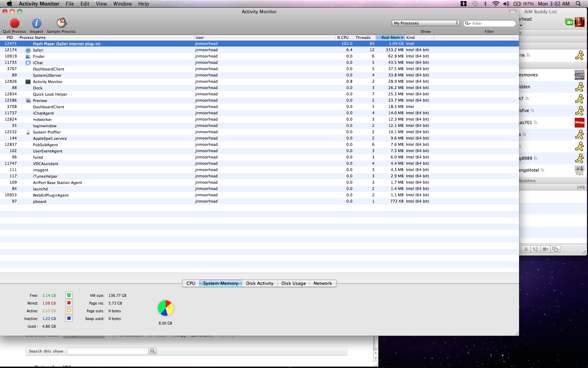Select the loginwindow process row
588x368 pixels.
coord(259,126)
